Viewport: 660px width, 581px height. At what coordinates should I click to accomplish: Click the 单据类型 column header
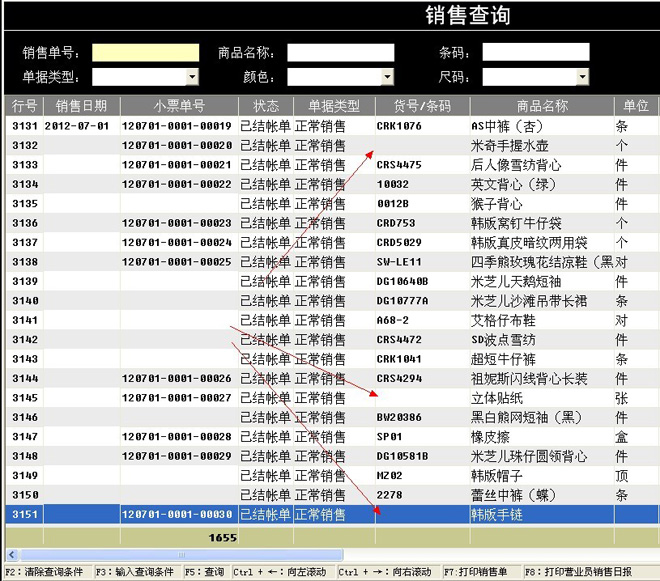click(x=334, y=106)
